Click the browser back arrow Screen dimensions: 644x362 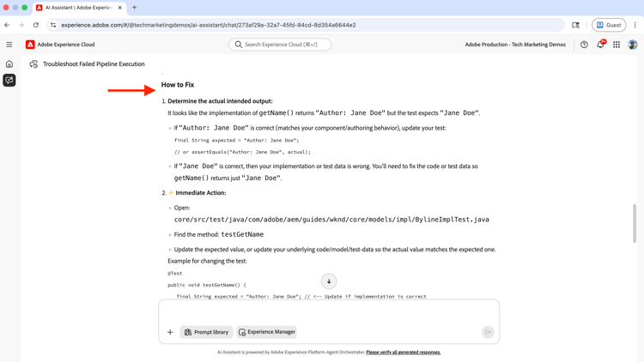point(8,25)
